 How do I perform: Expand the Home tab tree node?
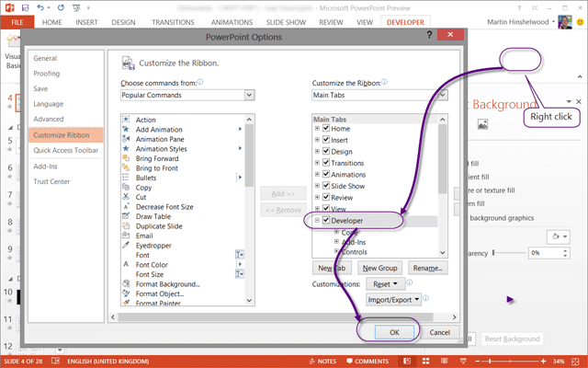[317, 129]
